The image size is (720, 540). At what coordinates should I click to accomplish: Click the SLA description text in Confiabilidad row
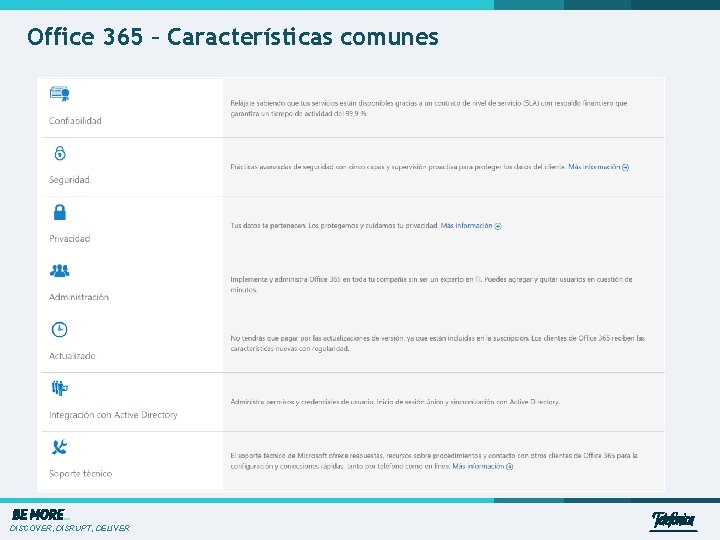pos(429,108)
